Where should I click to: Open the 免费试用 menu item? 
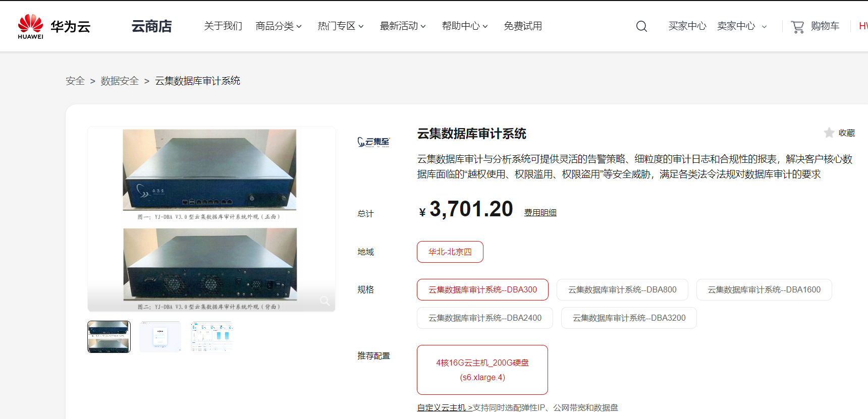[x=523, y=26]
